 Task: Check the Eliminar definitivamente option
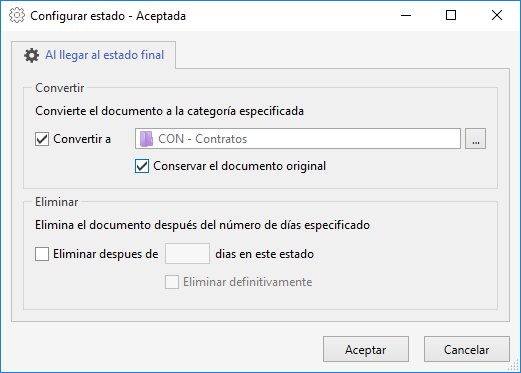pyautogui.click(x=172, y=282)
